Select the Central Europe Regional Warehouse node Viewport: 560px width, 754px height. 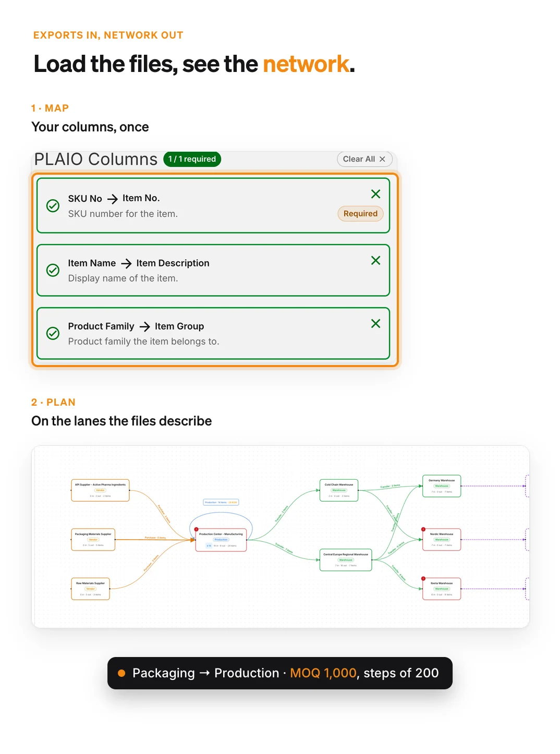pyautogui.click(x=346, y=560)
